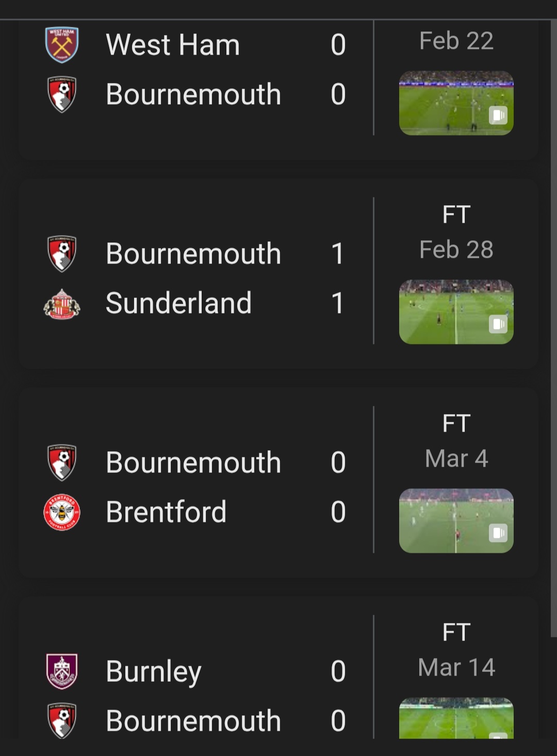Image resolution: width=557 pixels, height=756 pixels.
Task: Click the Feb 28 match date
Action: tap(456, 250)
